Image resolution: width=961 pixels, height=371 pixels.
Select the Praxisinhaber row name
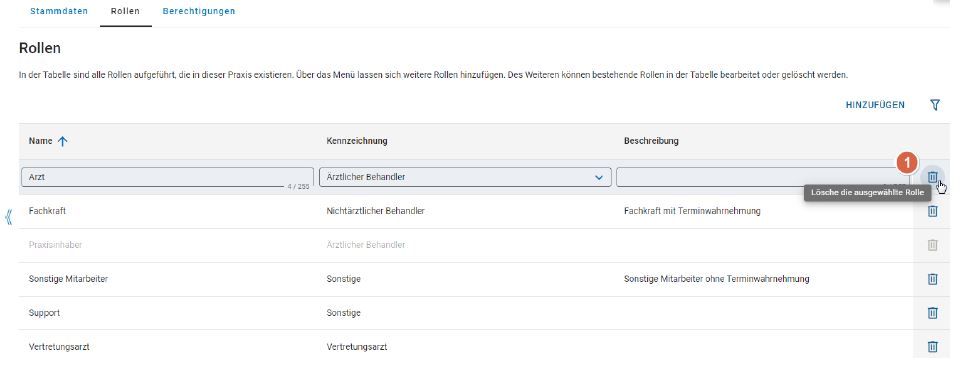55,245
